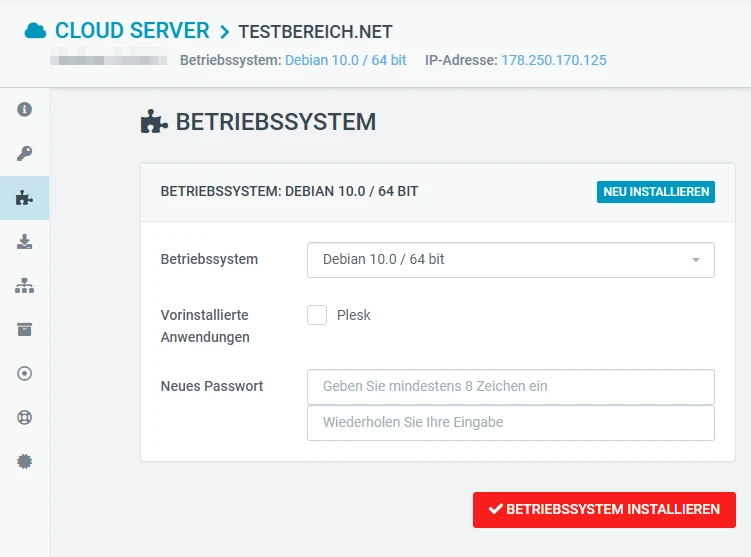Click the circled dot sidebar icon
The height and width of the screenshot is (557, 751).
pos(25,373)
